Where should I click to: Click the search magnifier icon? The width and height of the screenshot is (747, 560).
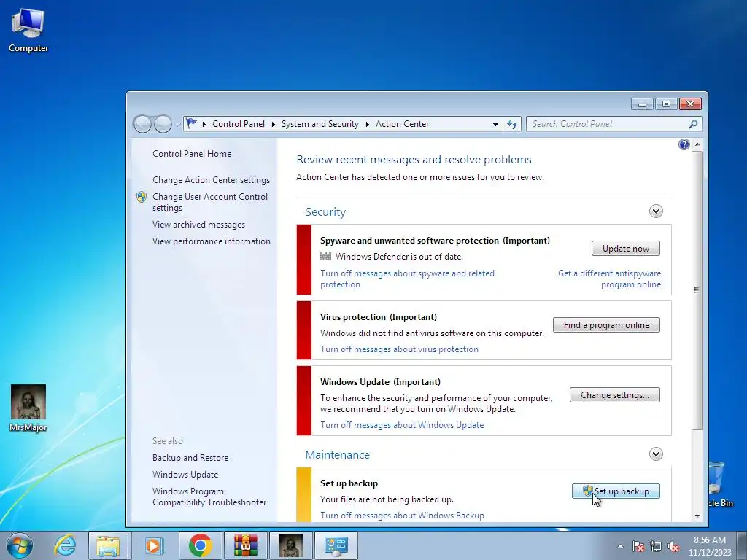(x=693, y=124)
